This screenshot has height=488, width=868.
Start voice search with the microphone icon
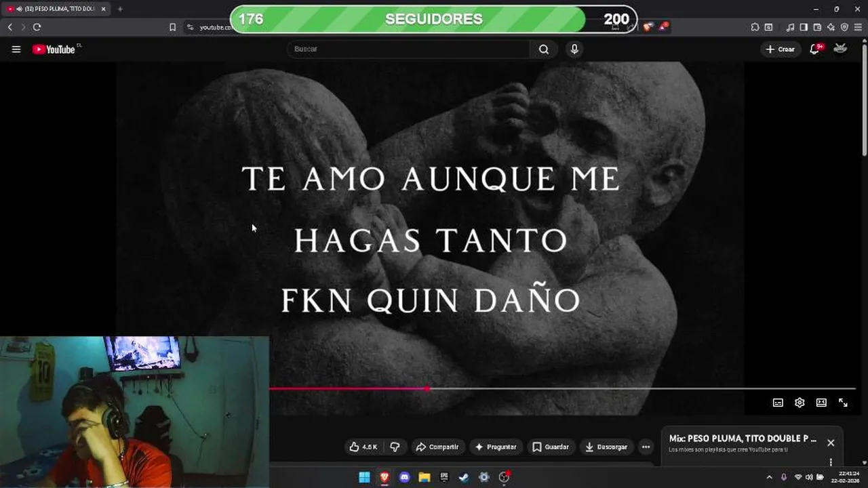(x=574, y=49)
